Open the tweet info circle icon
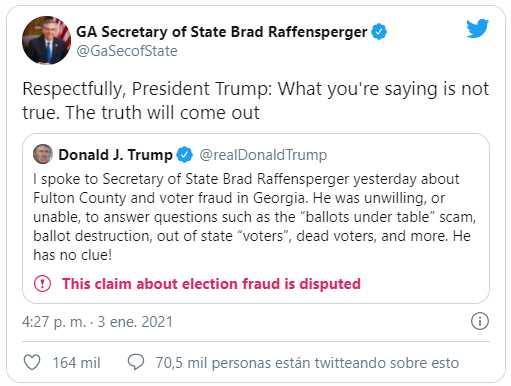The image size is (511, 386). tap(480, 321)
